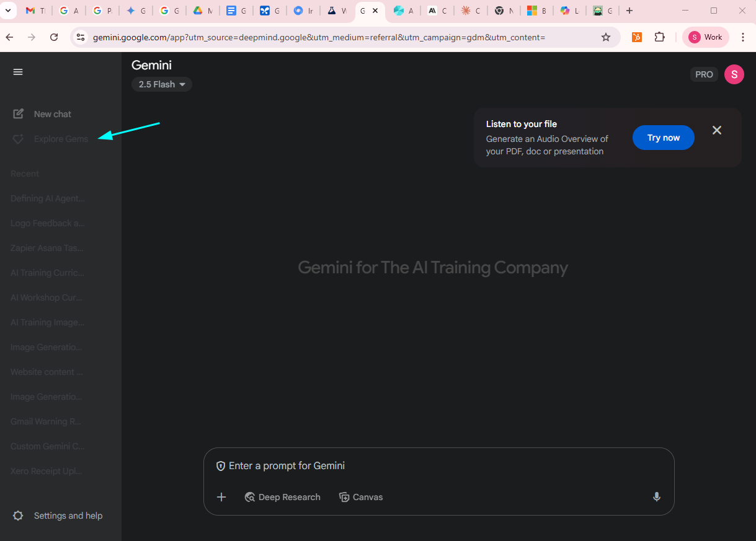756x541 pixels.
Task: Select Deep Research
Action: [x=283, y=497]
